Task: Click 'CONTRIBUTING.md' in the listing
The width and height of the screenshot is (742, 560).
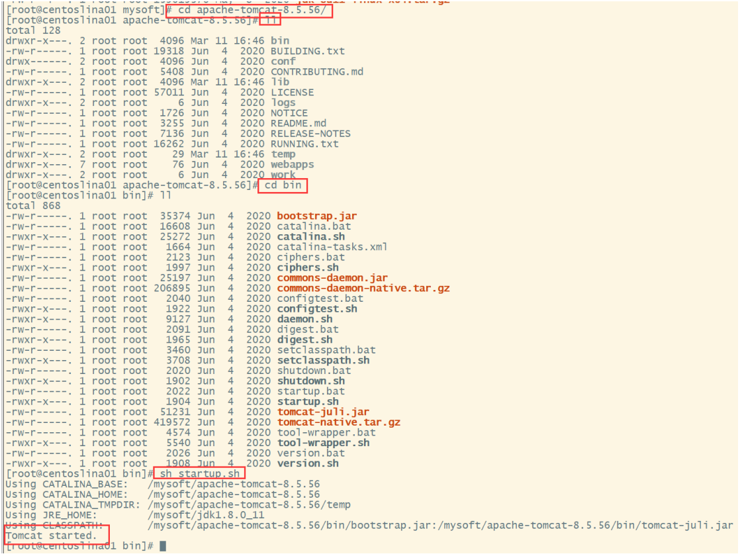Action: (x=317, y=72)
